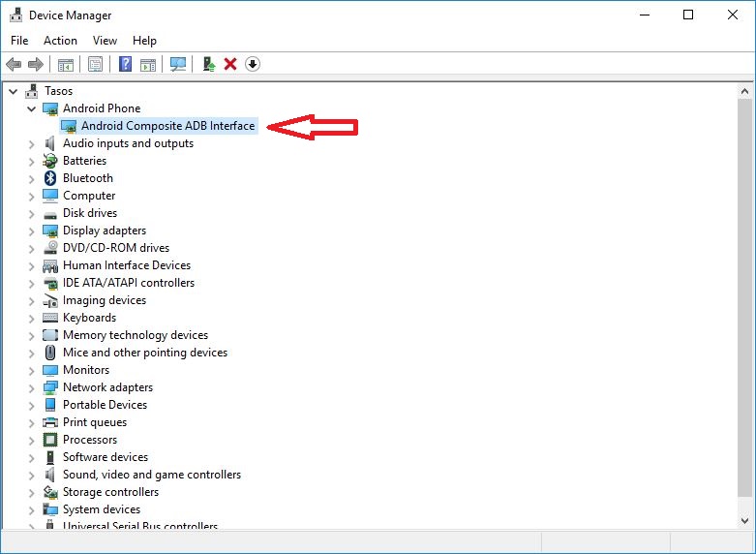Select Sound, video and game controllers
The width and height of the screenshot is (756, 554).
[x=151, y=475]
